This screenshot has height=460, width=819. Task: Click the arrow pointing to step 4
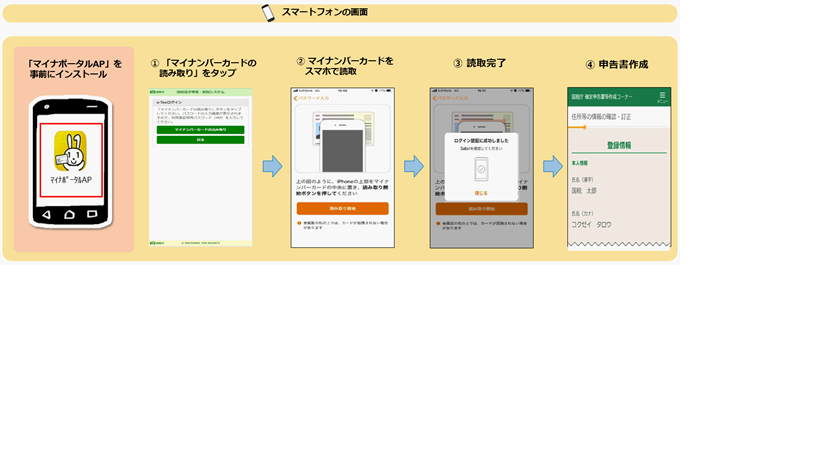coord(552,166)
